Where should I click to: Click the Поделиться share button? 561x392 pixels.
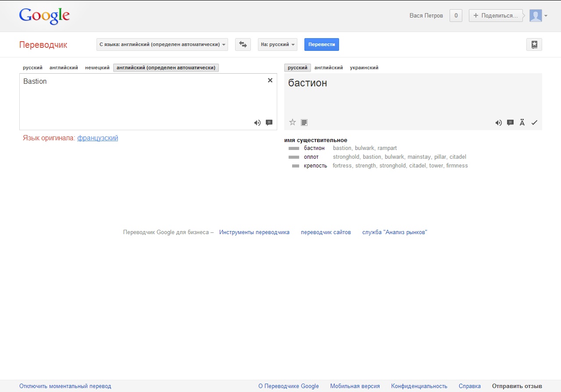pos(496,16)
